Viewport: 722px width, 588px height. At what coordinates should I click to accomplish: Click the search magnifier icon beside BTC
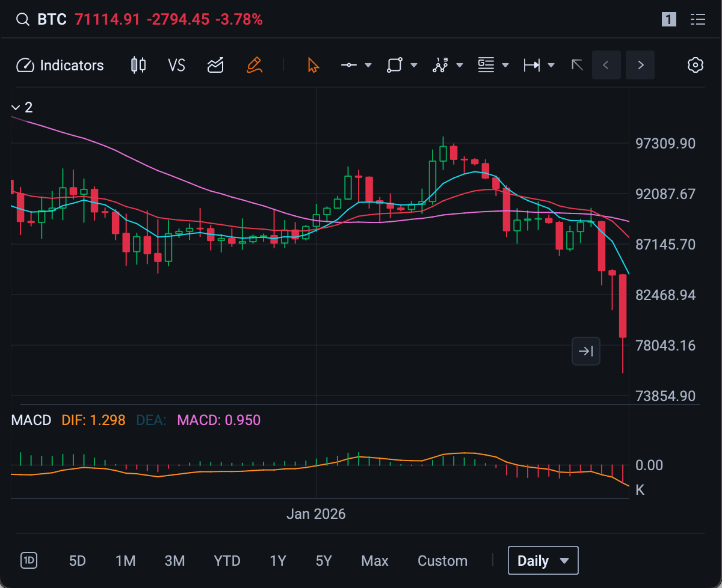22,20
